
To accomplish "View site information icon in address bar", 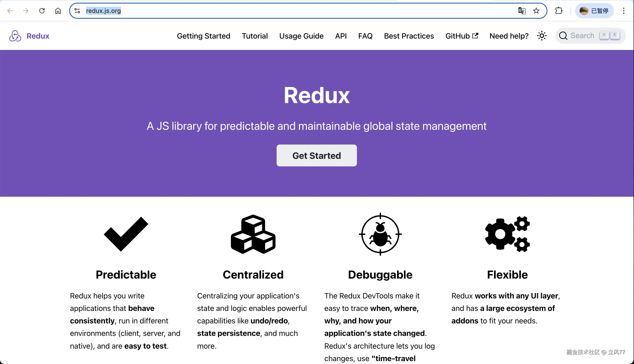I will tap(77, 11).
